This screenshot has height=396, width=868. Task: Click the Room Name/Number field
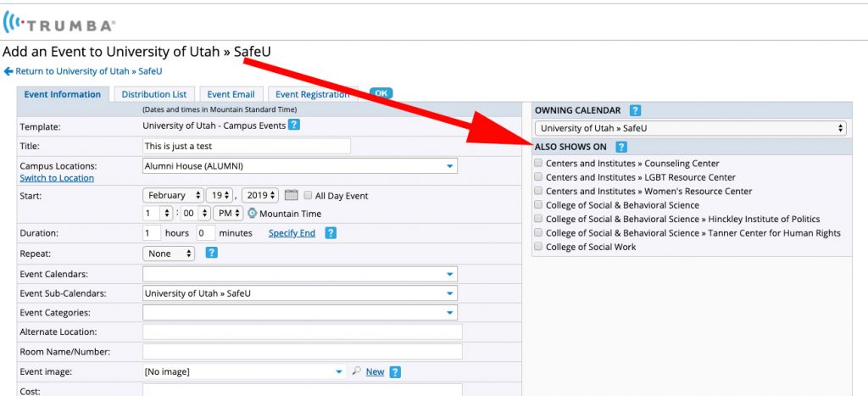pyautogui.click(x=303, y=352)
